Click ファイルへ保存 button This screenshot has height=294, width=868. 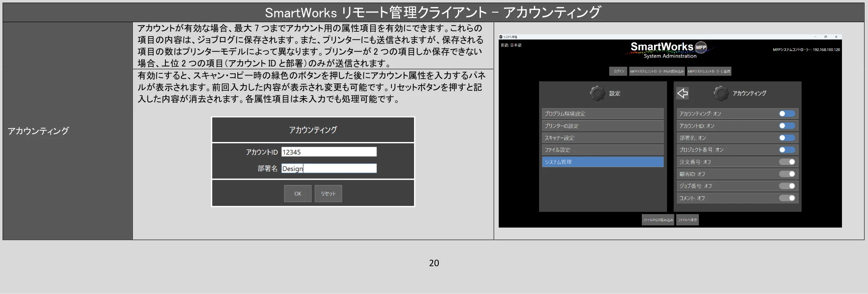[687, 220]
